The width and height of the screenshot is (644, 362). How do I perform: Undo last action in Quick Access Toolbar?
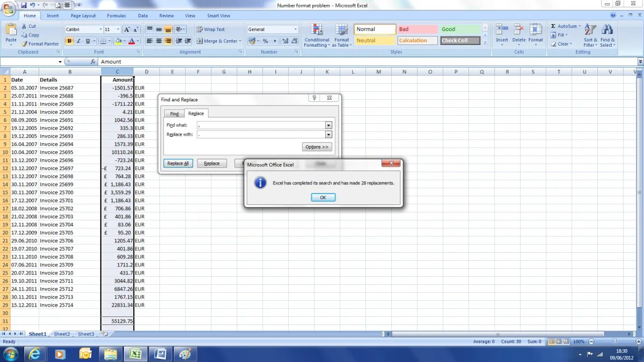click(32, 5)
